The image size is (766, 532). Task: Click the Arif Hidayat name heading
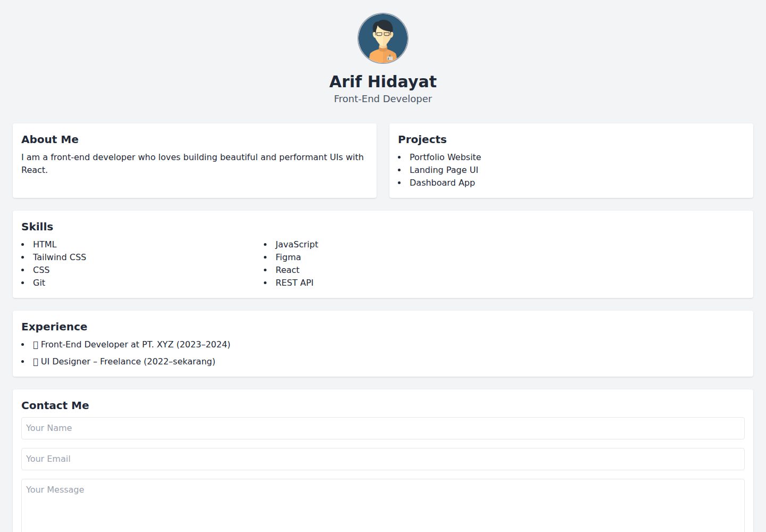[x=383, y=81]
